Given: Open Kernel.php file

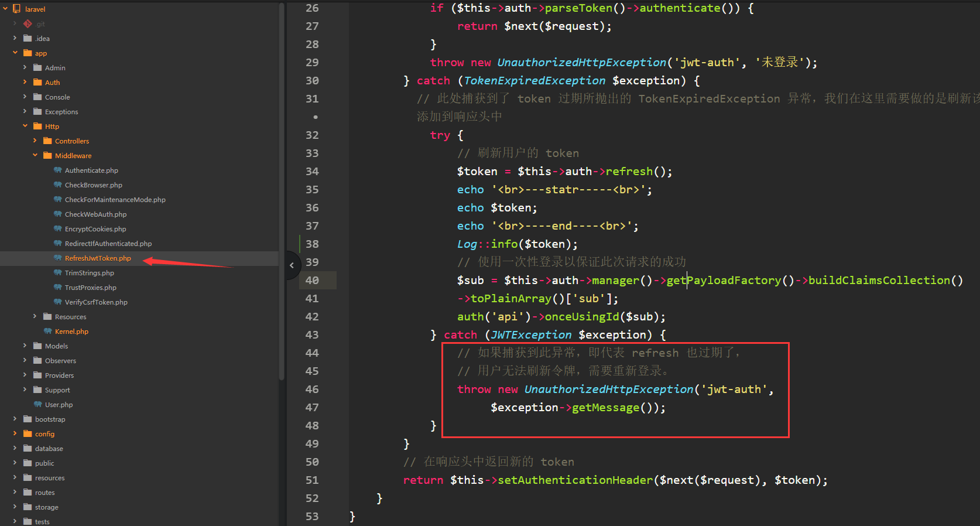Looking at the screenshot, I should (71, 332).
